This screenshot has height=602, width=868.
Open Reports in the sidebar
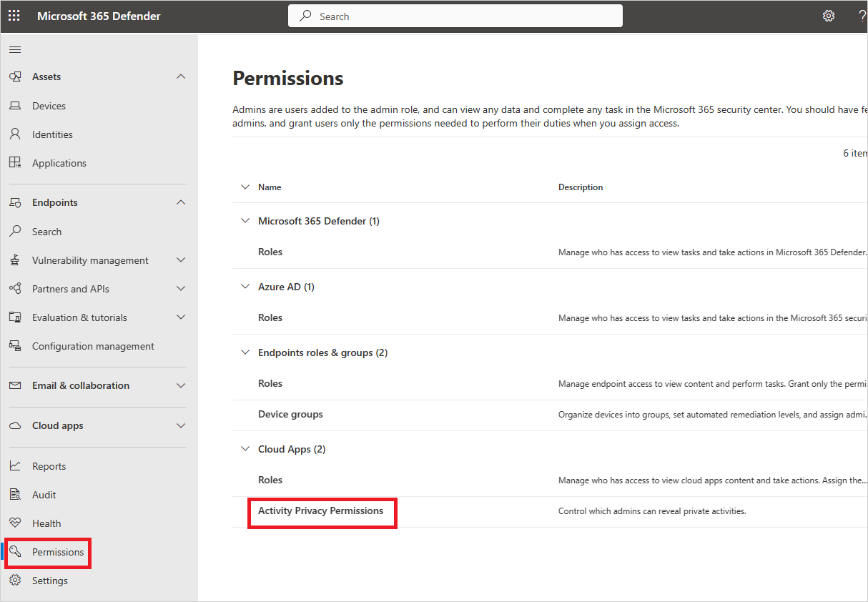(49, 466)
